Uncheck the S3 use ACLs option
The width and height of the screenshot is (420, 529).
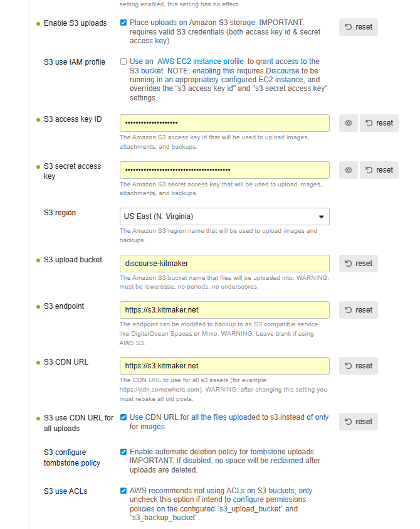click(x=123, y=491)
